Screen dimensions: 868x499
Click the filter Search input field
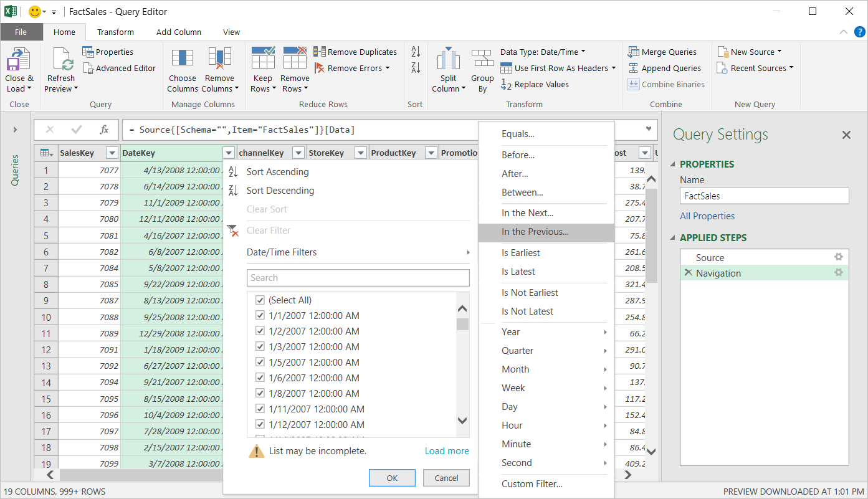tap(358, 278)
